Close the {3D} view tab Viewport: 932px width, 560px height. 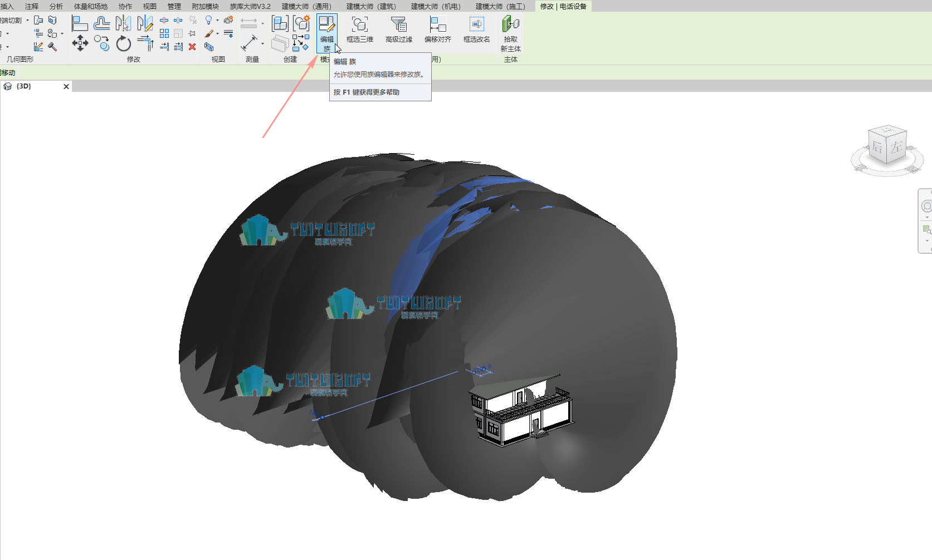(66, 86)
